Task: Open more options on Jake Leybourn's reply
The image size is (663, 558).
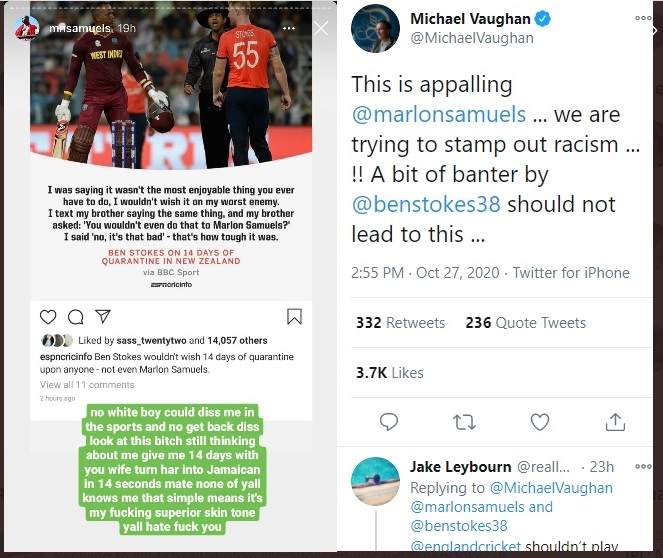Action: [643, 466]
